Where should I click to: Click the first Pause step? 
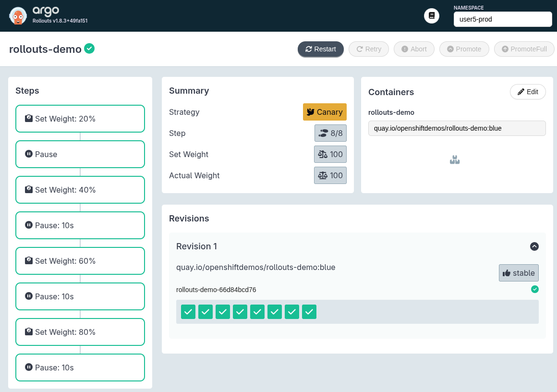80,154
